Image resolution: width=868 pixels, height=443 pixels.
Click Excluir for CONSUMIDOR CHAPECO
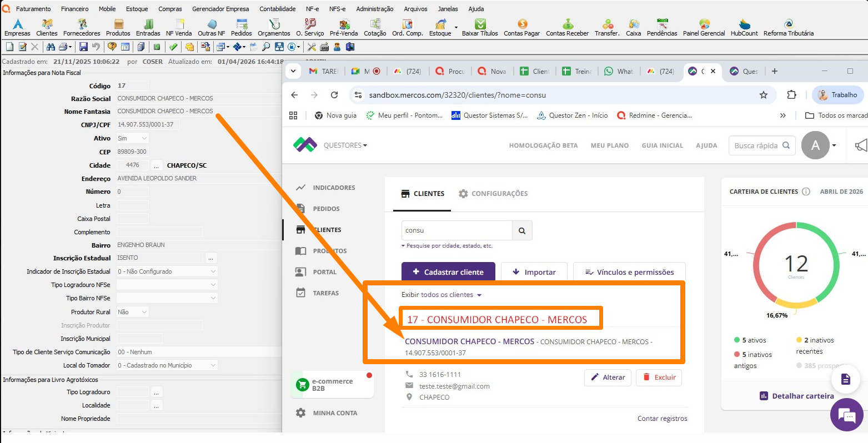[659, 377]
